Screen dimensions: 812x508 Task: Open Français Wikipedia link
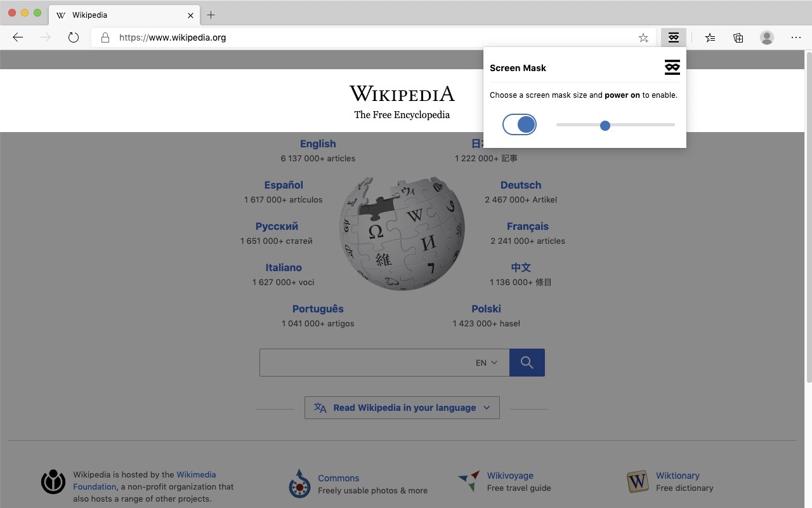(x=528, y=226)
